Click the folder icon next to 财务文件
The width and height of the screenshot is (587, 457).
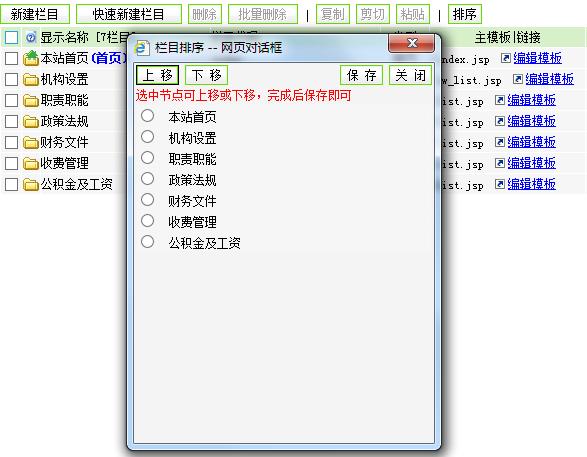pyautogui.click(x=31, y=142)
